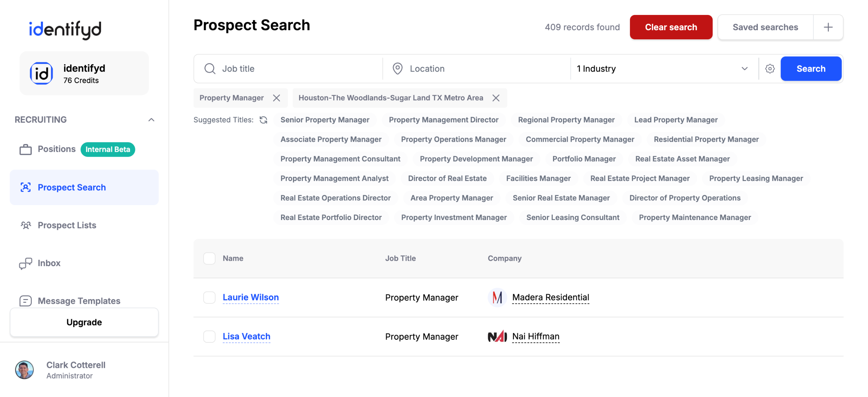868x397 pixels.
Task: Tick the select-all checkbox in the table header
Action: 209,258
